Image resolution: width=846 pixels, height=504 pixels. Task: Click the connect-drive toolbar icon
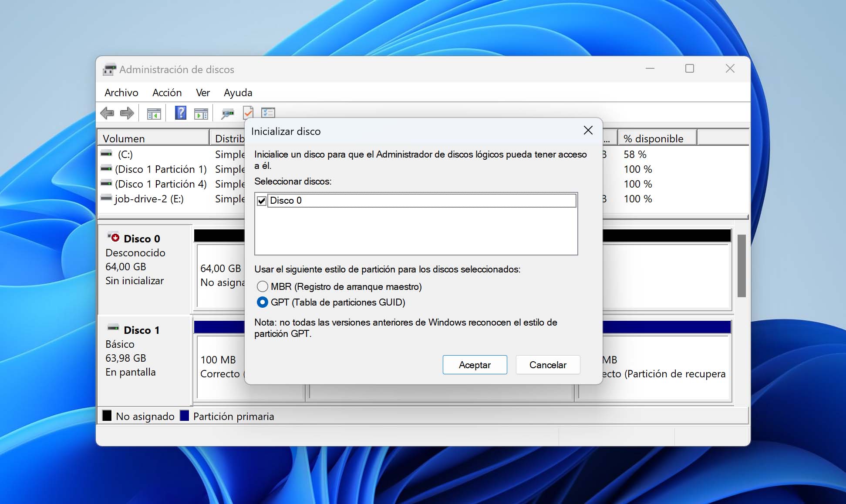[227, 114]
